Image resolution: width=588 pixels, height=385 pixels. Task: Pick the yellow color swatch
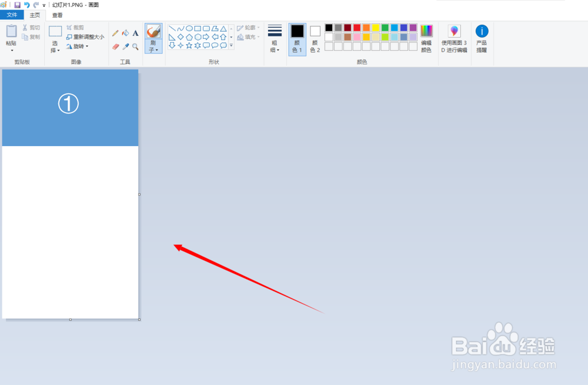pos(376,28)
